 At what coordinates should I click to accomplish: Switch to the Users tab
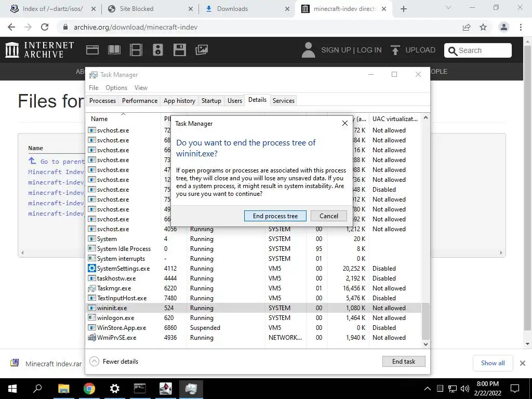pos(235,100)
